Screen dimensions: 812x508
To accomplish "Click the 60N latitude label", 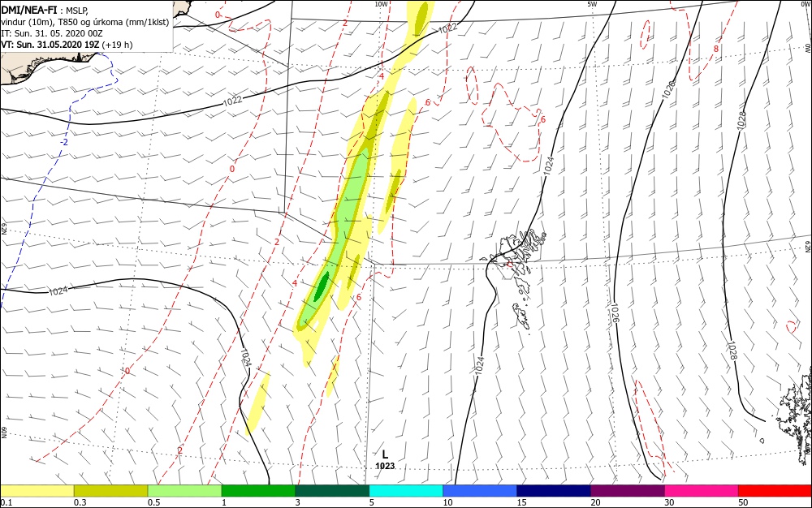I will 4,433.
